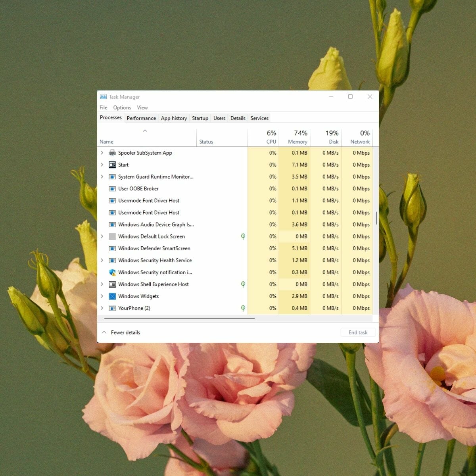Image resolution: width=476 pixels, height=476 pixels.
Task: Open the Options menu
Action: (122, 107)
